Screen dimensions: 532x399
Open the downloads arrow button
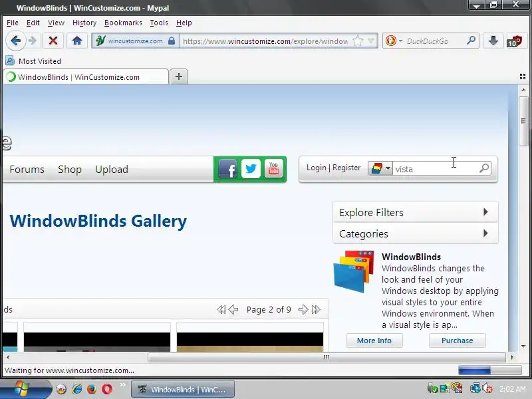pos(493,41)
